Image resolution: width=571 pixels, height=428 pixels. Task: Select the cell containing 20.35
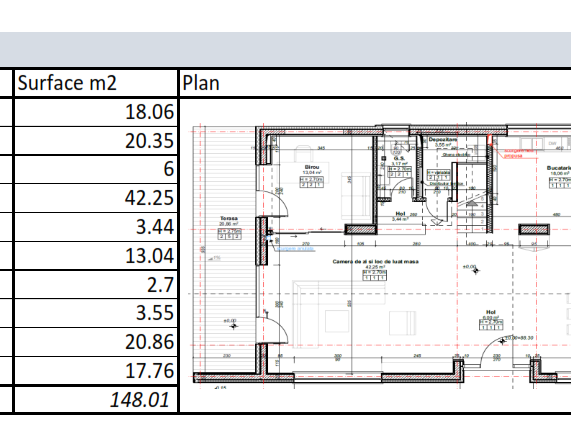[x=96, y=141]
